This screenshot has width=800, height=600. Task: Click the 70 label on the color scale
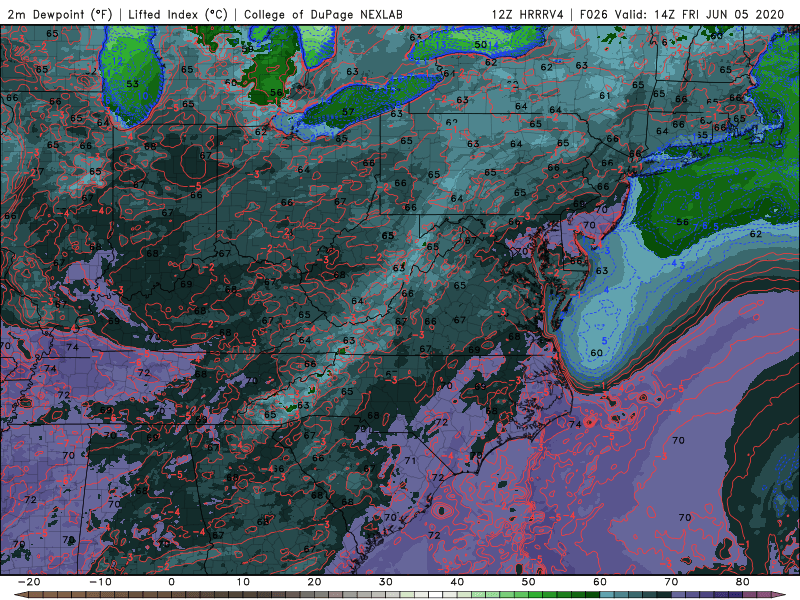pyautogui.click(x=671, y=582)
